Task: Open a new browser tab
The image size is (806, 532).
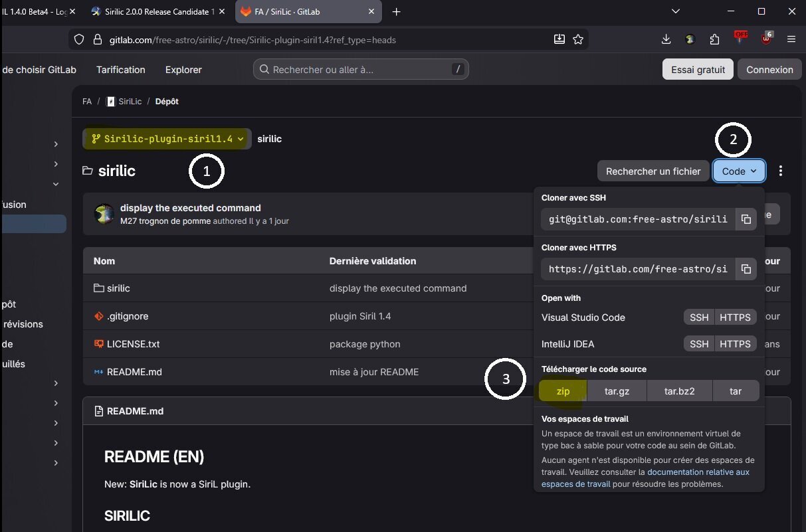Action: click(397, 12)
